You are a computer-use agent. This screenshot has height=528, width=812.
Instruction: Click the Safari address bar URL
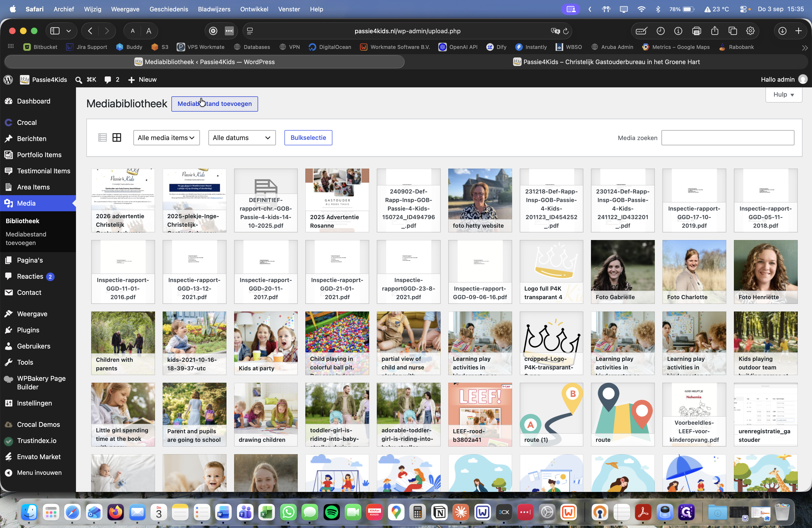point(407,31)
